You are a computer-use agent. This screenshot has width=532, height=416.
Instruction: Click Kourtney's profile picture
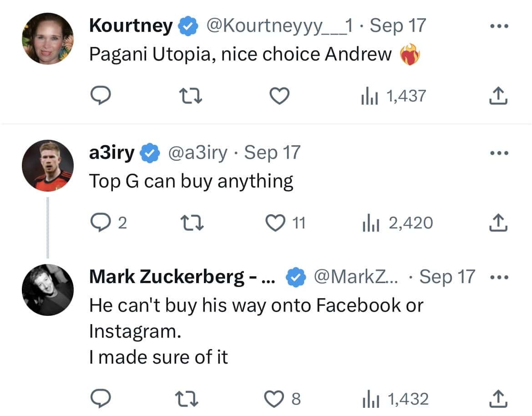[x=47, y=38]
